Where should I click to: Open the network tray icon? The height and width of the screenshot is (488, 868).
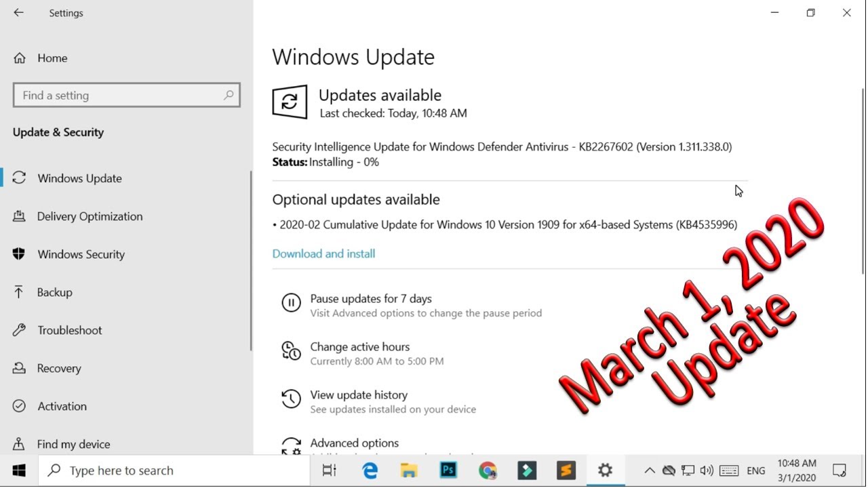coord(688,470)
